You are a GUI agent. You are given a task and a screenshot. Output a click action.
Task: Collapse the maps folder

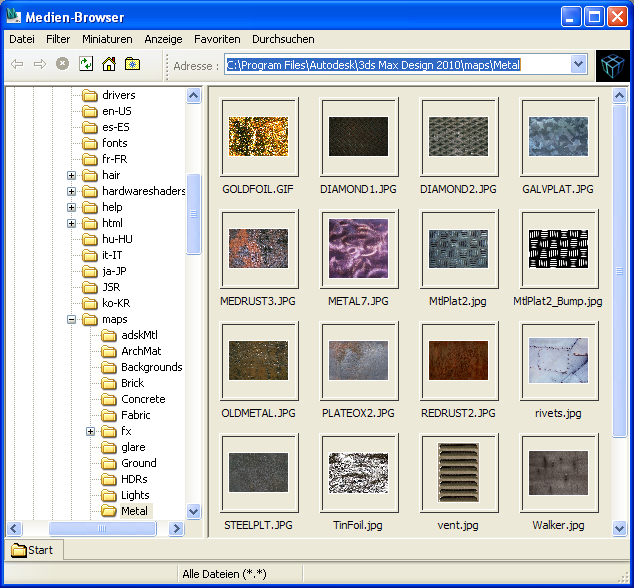pos(71,319)
